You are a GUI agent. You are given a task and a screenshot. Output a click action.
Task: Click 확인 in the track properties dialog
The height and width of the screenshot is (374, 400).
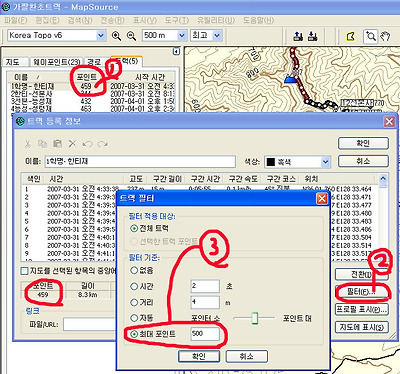click(363, 143)
